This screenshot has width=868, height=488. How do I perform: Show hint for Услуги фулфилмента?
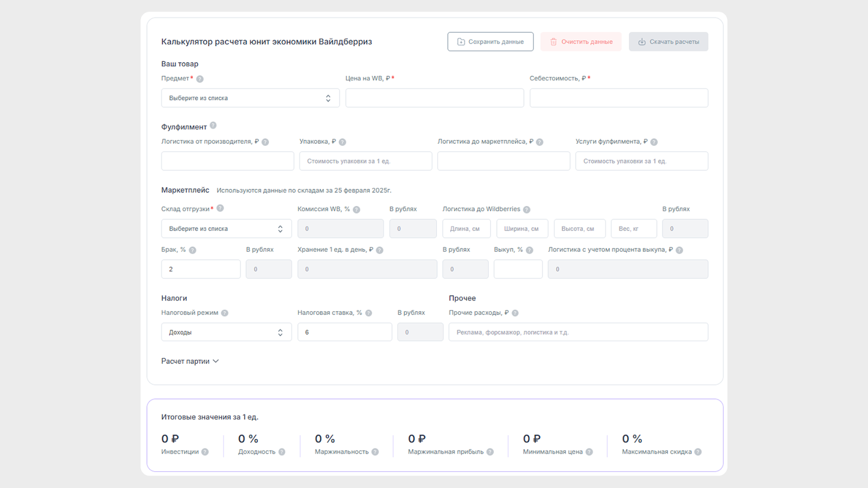click(654, 142)
